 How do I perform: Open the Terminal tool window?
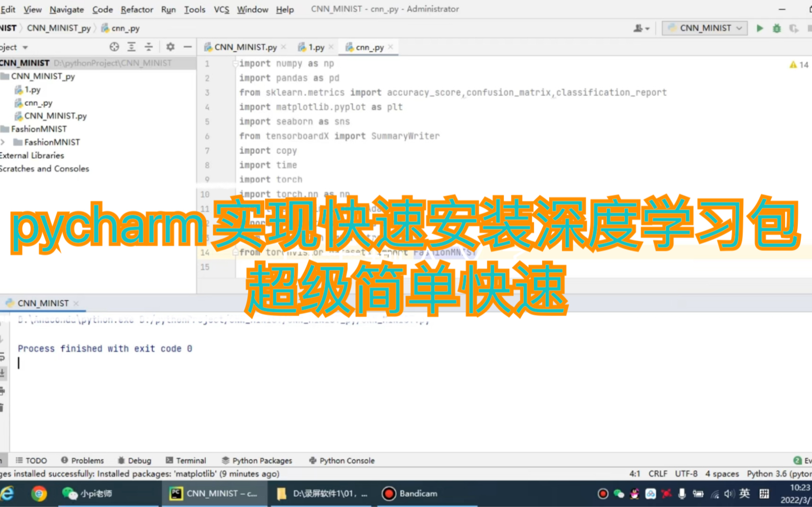coord(186,461)
